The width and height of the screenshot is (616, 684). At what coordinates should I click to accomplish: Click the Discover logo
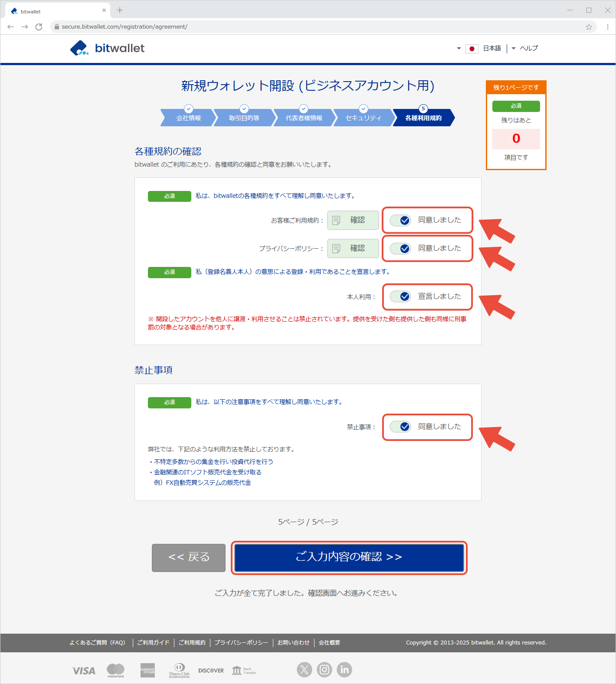tap(211, 671)
